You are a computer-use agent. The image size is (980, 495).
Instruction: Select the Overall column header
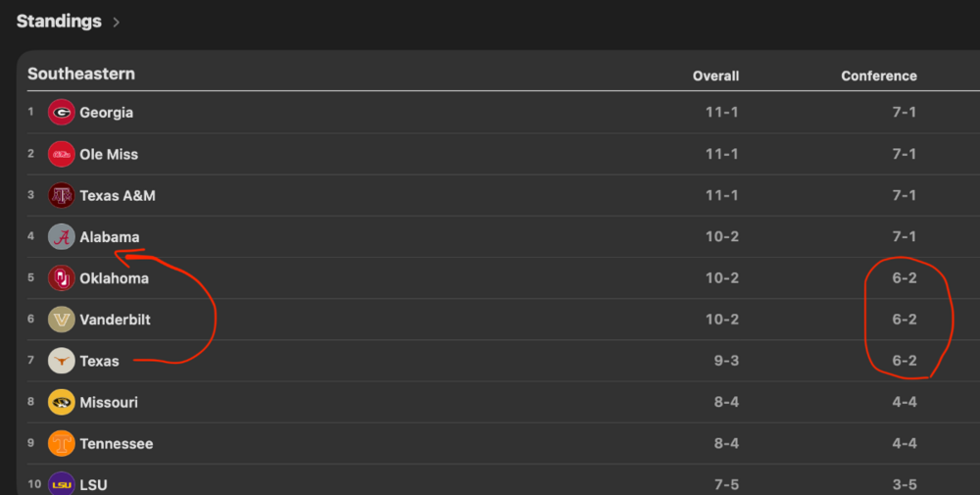[x=715, y=76]
